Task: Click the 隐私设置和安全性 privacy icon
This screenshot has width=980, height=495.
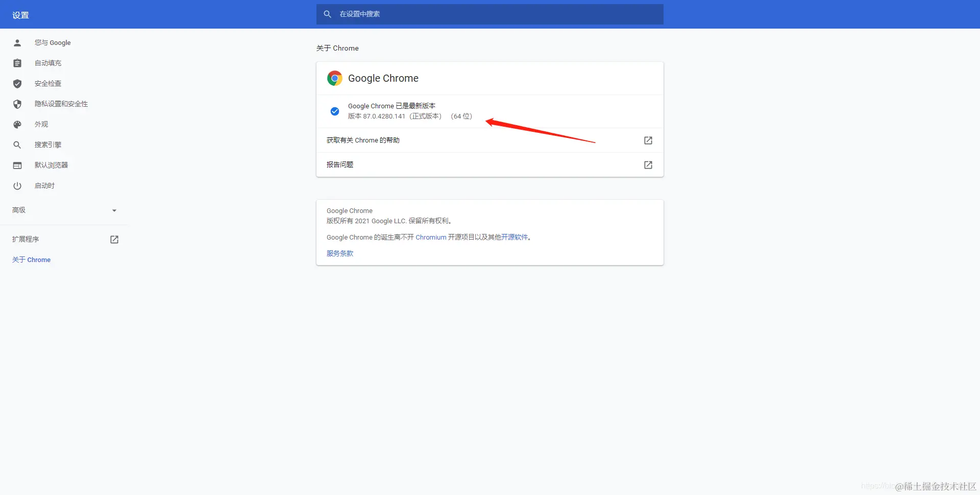Action: coord(17,104)
